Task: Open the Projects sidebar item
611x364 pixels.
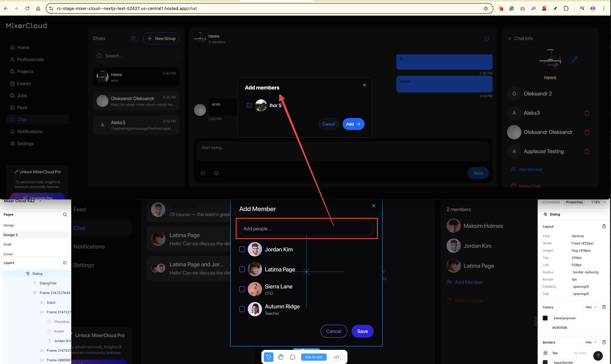Action: click(25, 71)
